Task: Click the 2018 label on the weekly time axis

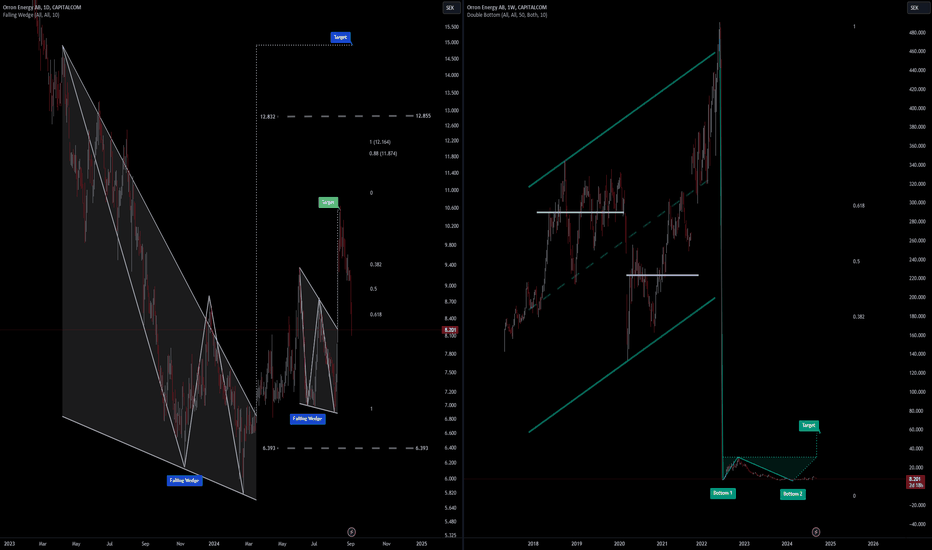Action: pyautogui.click(x=533, y=543)
